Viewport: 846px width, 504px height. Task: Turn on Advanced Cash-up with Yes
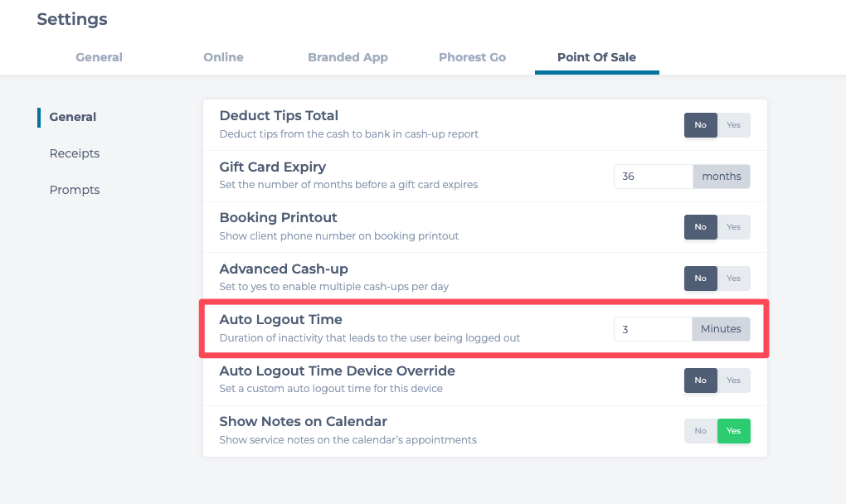pyautogui.click(x=734, y=279)
